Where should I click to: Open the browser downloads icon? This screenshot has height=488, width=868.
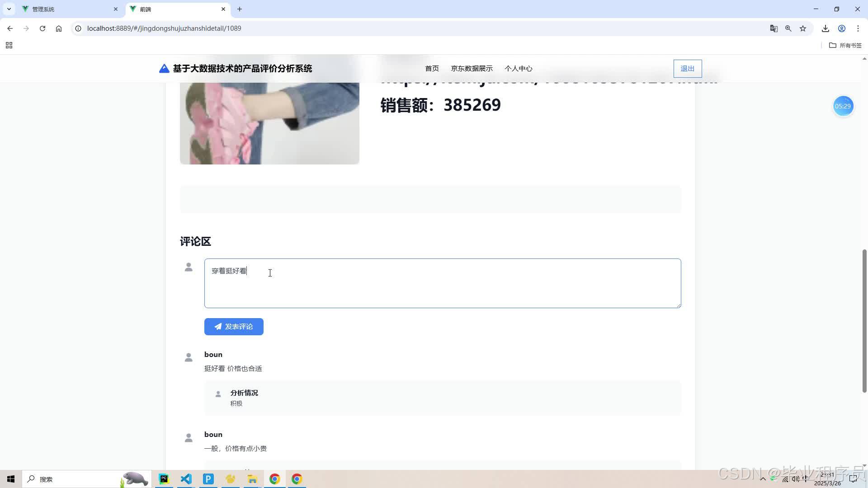[x=826, y=28]
